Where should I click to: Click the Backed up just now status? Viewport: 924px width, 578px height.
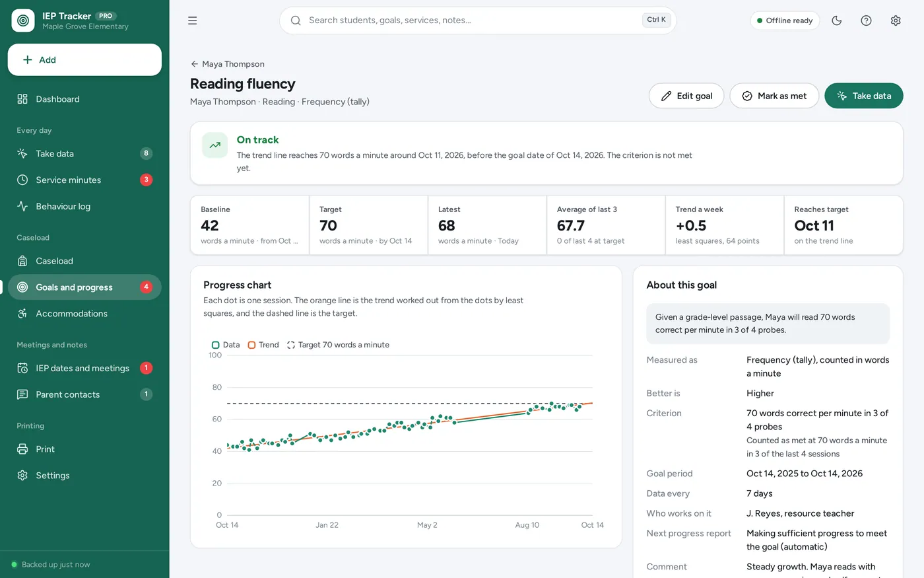pyautogui.click(x=51, y=565)
